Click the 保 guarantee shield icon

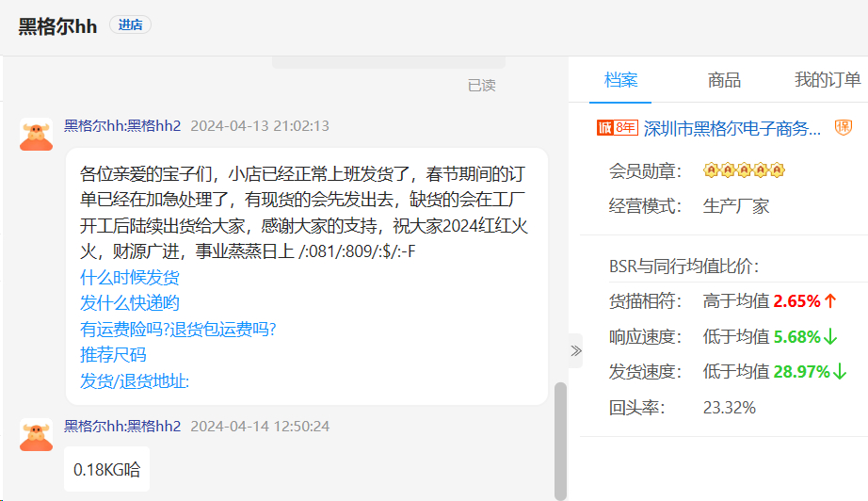[844, 128]
